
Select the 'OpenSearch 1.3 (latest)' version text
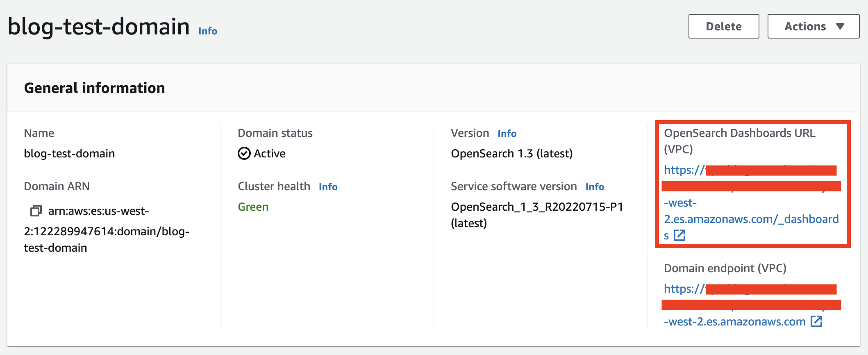(x=511, y=153)
